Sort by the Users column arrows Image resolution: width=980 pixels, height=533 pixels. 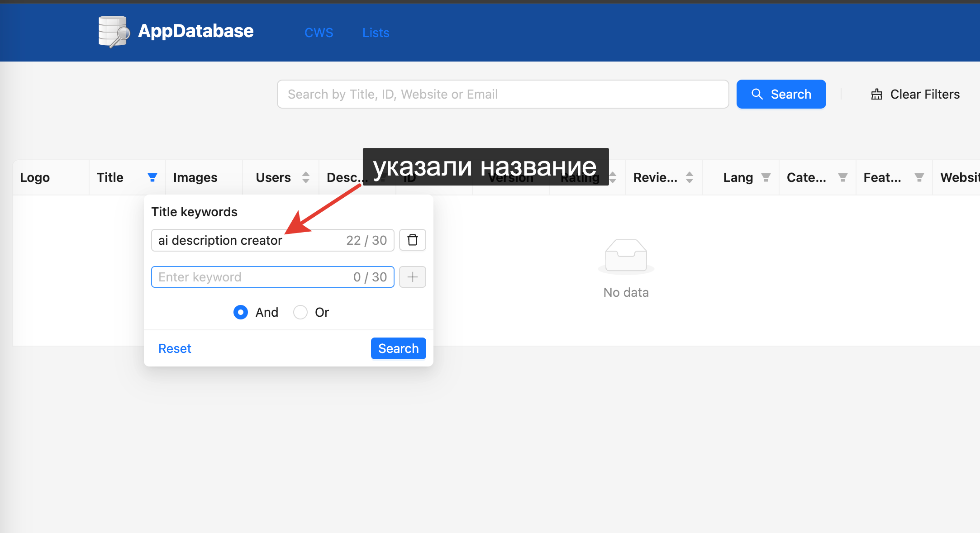pyautogui.click(x=306, y=177)
